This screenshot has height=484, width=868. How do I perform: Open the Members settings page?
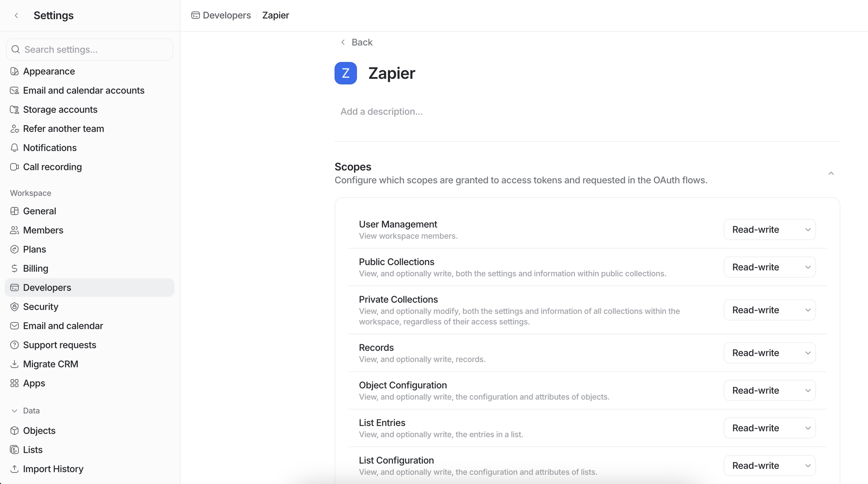pyautogui.click(x=43, y=230)
